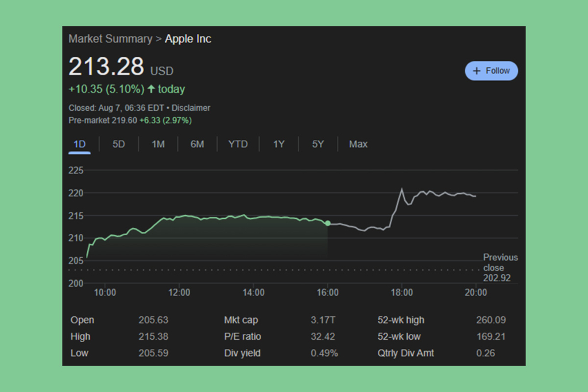Click the Apple Inc title
Screen dimensions: 588x392
click(188, 39)
